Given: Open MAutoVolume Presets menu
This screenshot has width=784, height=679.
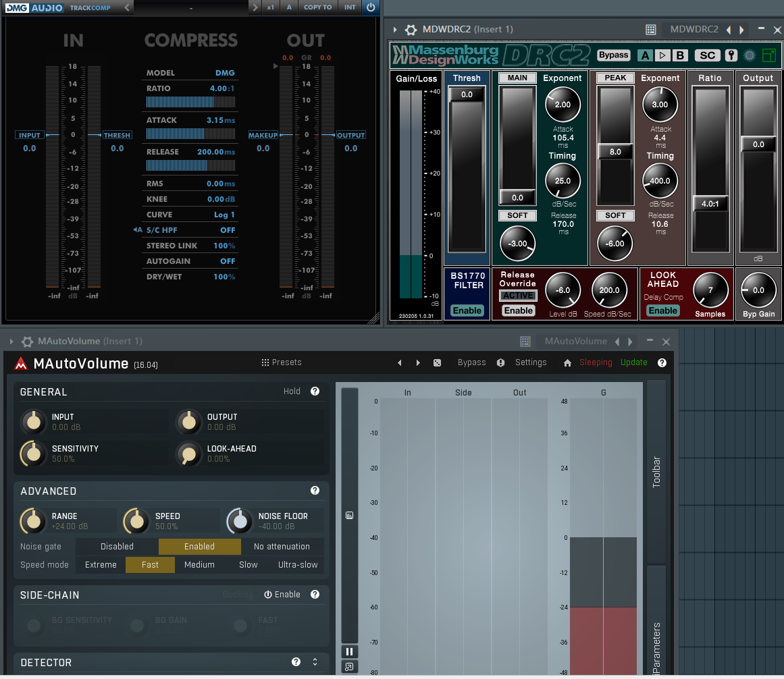Looking at the screenshot, I should [282, 362].
